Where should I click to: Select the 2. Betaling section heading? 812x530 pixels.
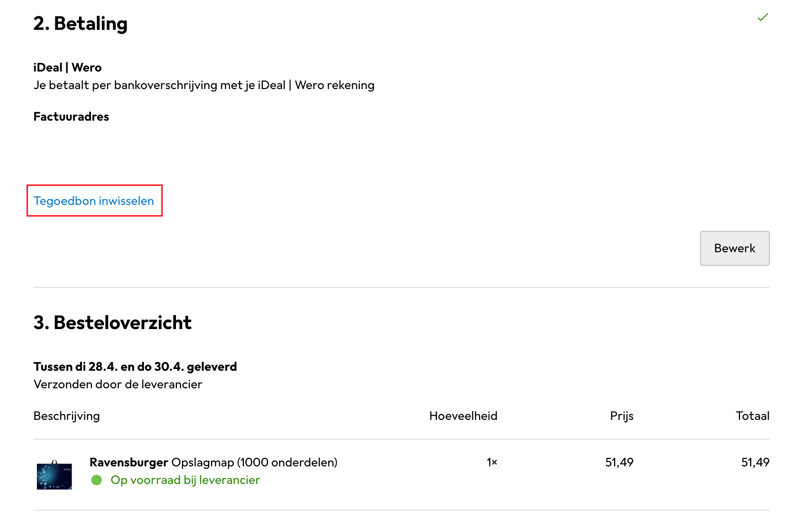click(x=80, y=23)
